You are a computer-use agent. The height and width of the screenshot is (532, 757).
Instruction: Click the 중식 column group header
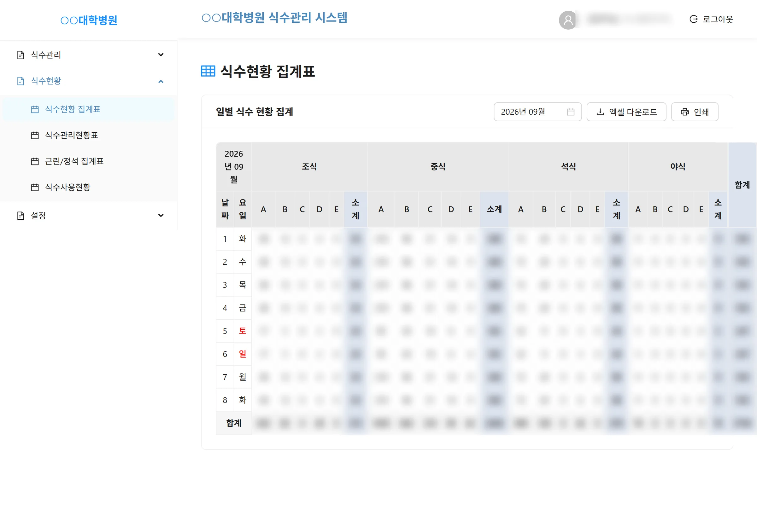pyautogui.click(x=438, y=166)
